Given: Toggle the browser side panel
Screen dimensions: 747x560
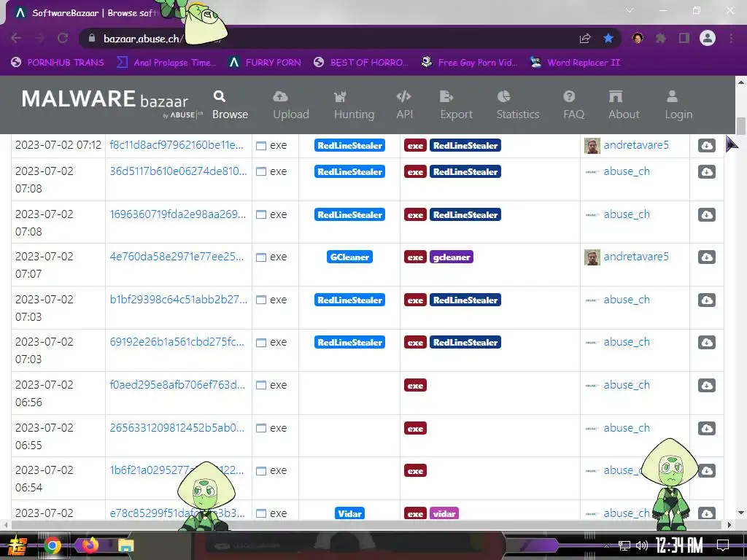Looking at the screenshot, I should [684, 38].
